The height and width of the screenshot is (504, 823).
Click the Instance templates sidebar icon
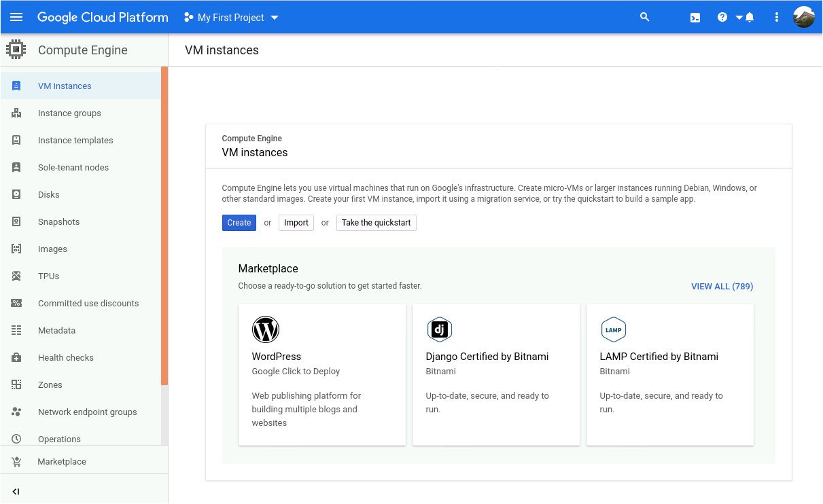coord(16,140)
